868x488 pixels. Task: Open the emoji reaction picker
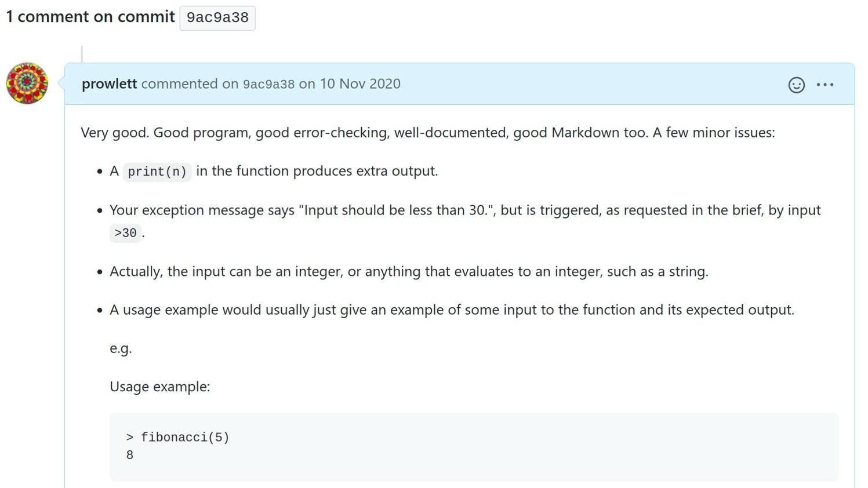click(x=797, y=85)
